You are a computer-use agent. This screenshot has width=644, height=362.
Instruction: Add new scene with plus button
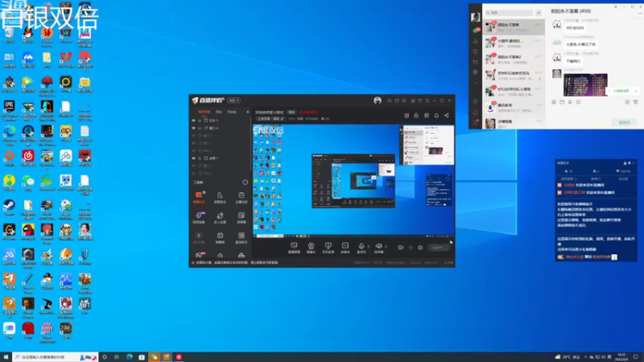pyautogui.click(x=247, y=112)
